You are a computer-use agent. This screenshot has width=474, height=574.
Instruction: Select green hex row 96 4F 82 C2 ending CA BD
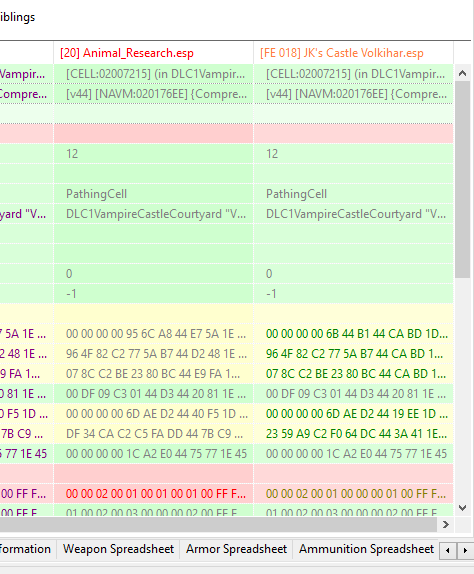tap(353, 354)
